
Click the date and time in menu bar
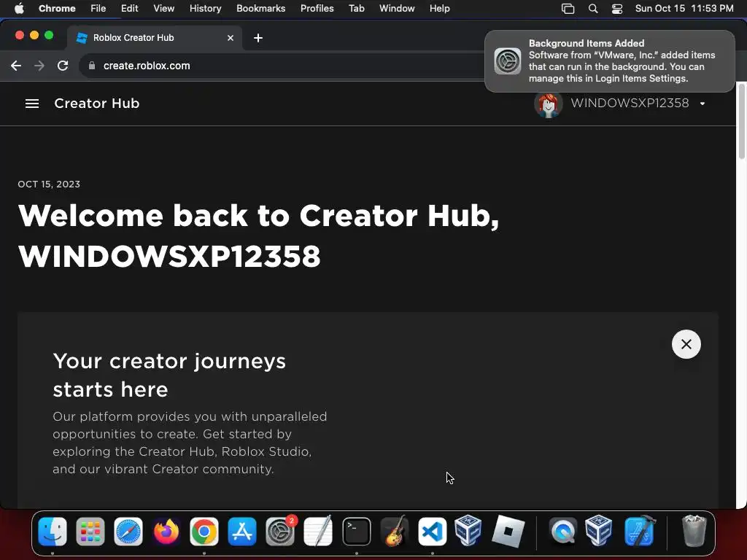pos(684,9)
